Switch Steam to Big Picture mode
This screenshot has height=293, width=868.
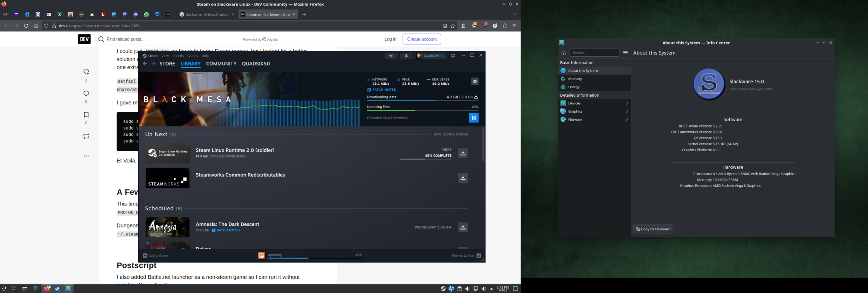click(x=453, y=56)
